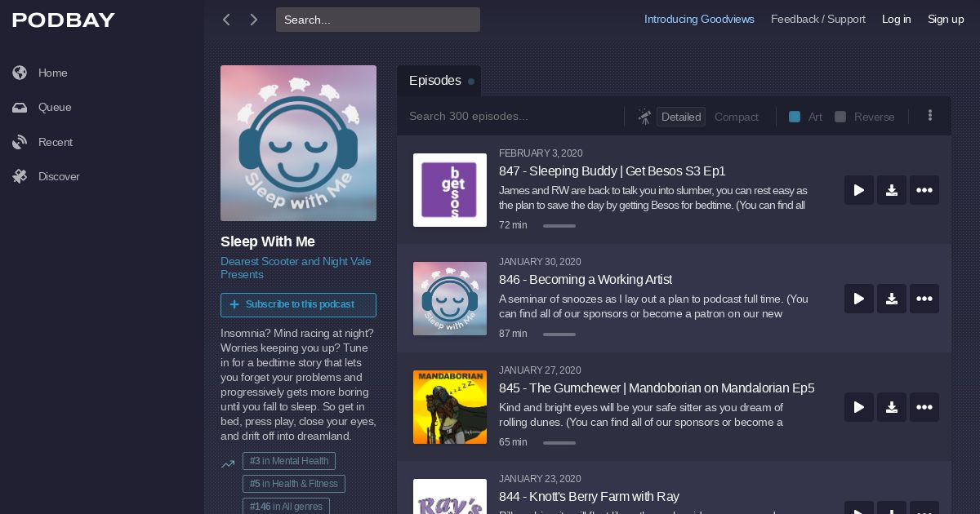
Task: Click the JANUARY 23, 2020 date
Action: [x=540, y=479]
